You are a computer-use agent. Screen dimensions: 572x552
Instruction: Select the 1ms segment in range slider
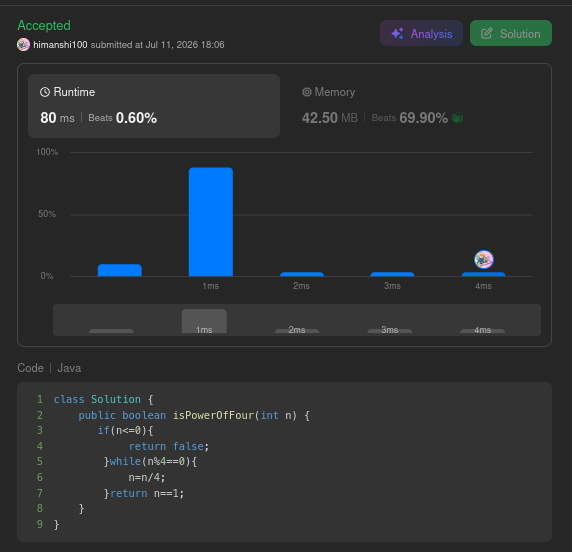tap(204, 321)
